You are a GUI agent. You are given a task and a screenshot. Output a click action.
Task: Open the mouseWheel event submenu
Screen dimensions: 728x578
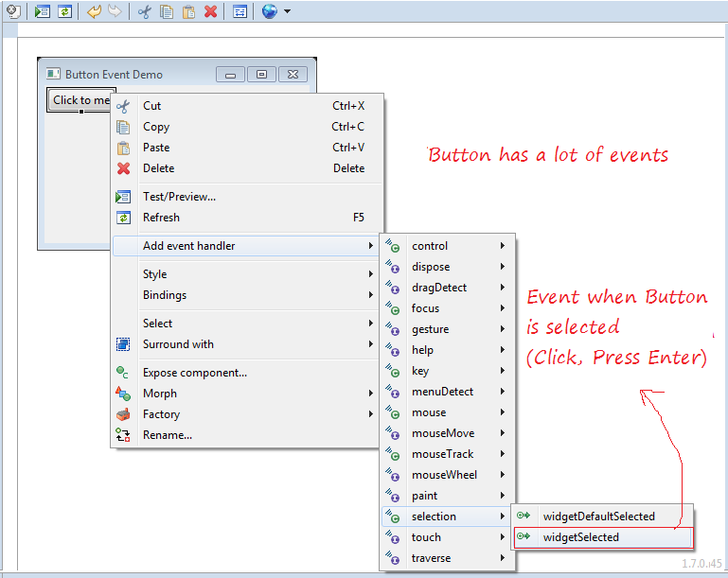pyautogui.click(x=448, y=475)
